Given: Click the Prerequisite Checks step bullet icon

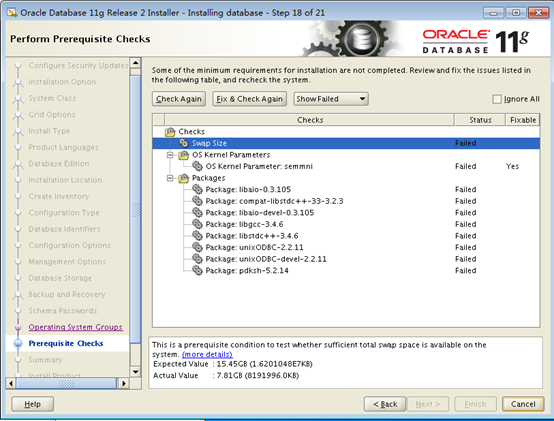Looking at the screenshot, I should (x=18, y=344).
